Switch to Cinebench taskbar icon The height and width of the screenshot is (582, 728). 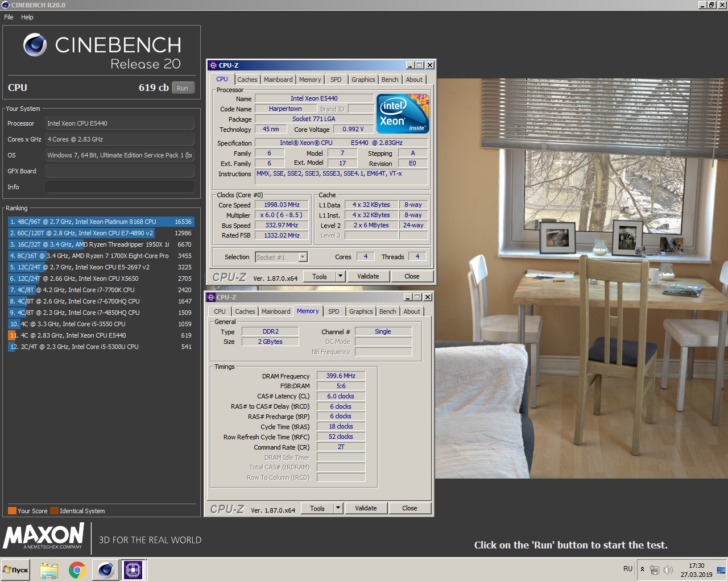tap(105, 570)
